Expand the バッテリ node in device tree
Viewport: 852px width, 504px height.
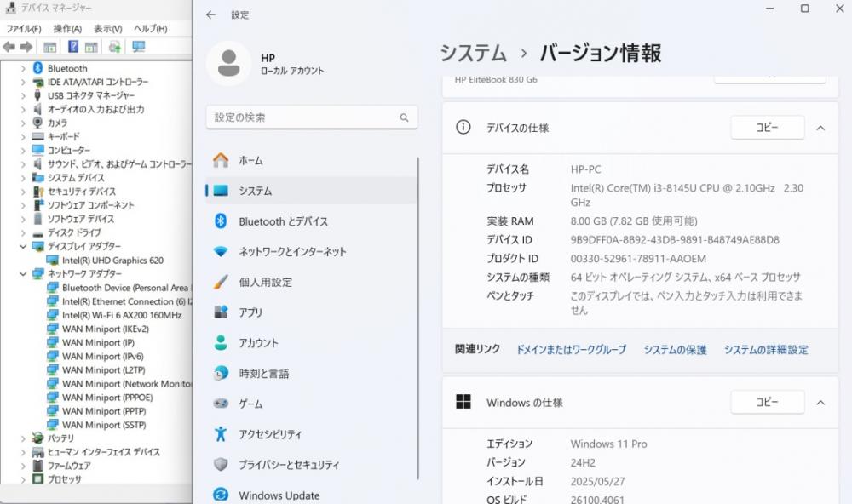pos(23,438)
